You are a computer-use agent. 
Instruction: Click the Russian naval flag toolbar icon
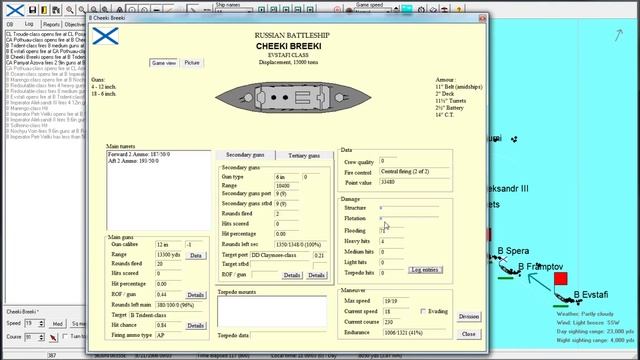pyautogui.click(x=15, y=10)
